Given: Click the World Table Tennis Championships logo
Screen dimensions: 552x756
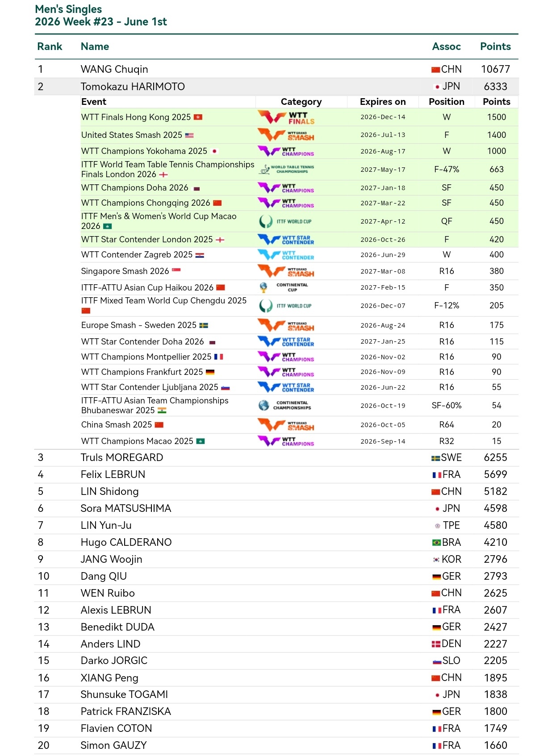Looking at the screenshot, I should pos(287,169).
